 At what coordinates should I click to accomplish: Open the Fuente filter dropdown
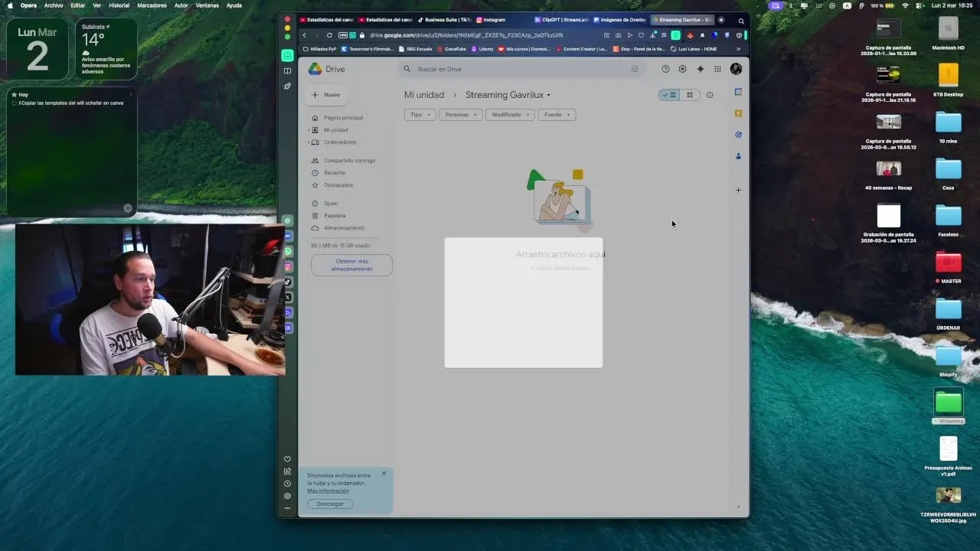(557, 115)
